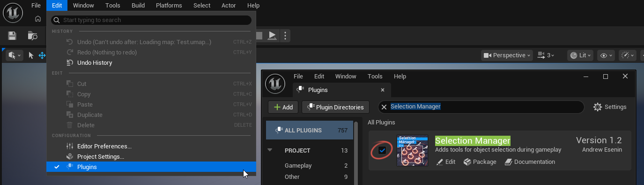This screenshot has height=185, width=644.
Task: Select the Gameplay category under PROJECT
Action: (310, 166)
